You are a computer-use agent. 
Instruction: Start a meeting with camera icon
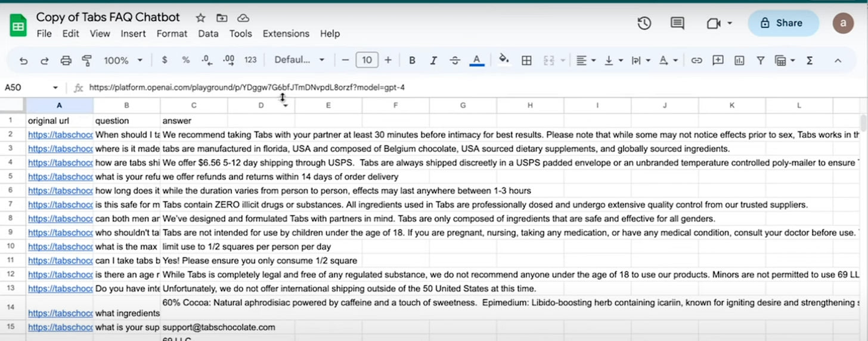(x=714, y=23)
